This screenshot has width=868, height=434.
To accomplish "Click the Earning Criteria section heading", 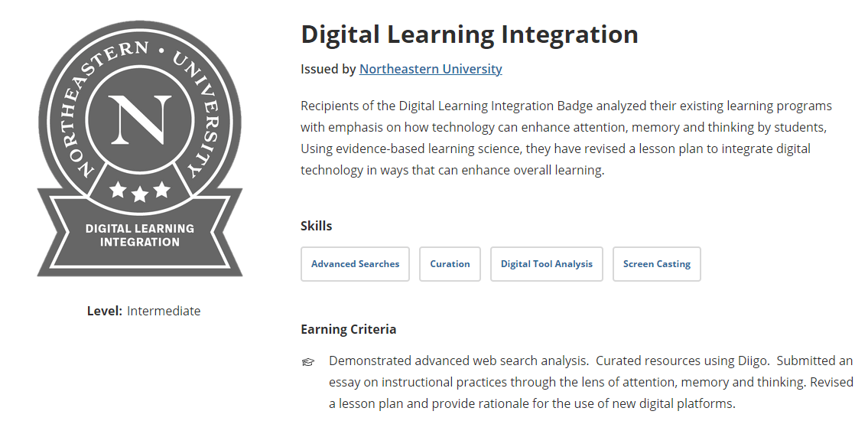I will coord(348,329).
